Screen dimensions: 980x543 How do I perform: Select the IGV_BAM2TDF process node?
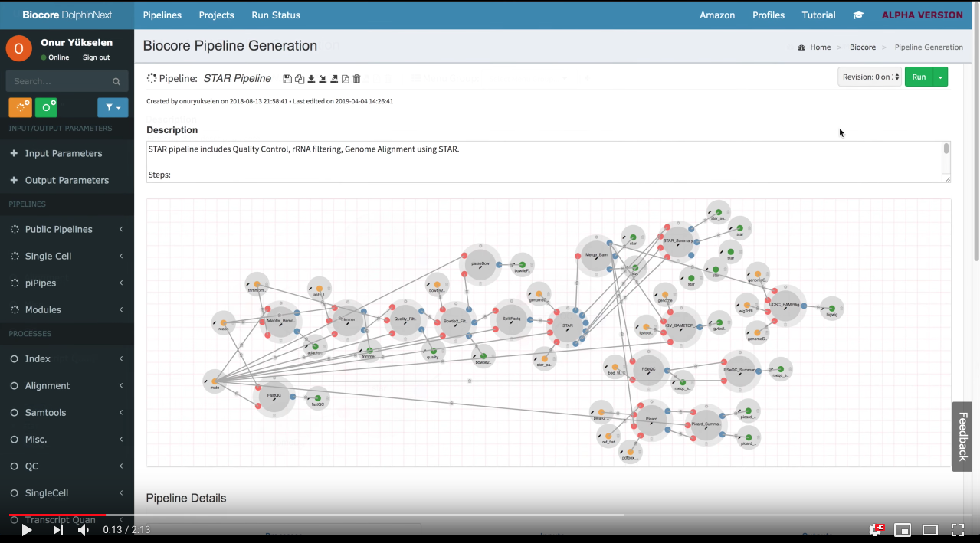(680, 326)
